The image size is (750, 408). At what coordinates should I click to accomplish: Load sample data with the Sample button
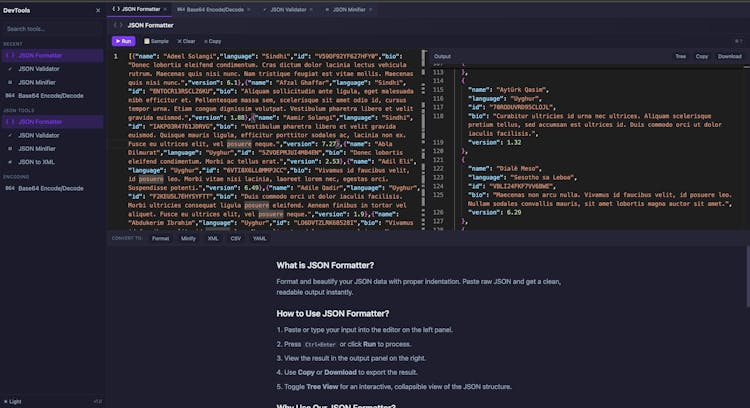pos(155,41)
